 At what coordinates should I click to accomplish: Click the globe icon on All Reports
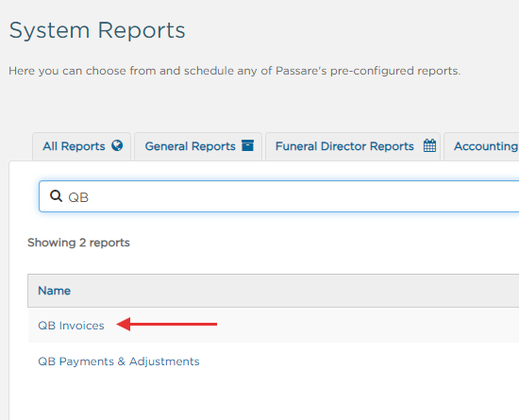tap(117, 145)
